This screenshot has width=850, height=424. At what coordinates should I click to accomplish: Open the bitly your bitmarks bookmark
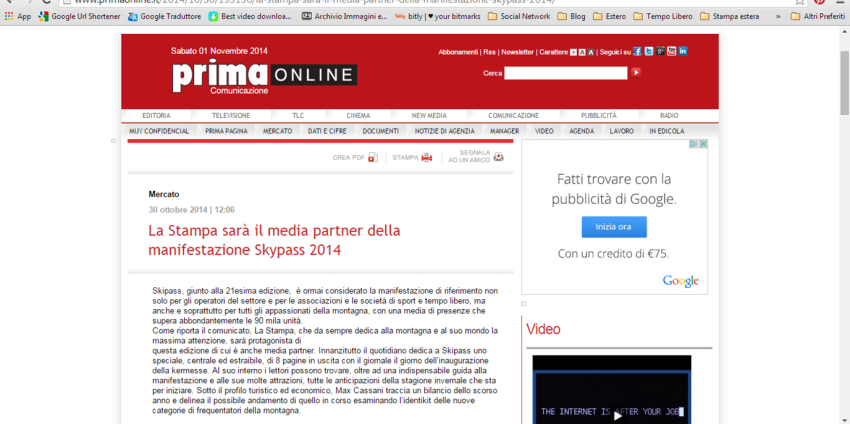tap(438, 16)
